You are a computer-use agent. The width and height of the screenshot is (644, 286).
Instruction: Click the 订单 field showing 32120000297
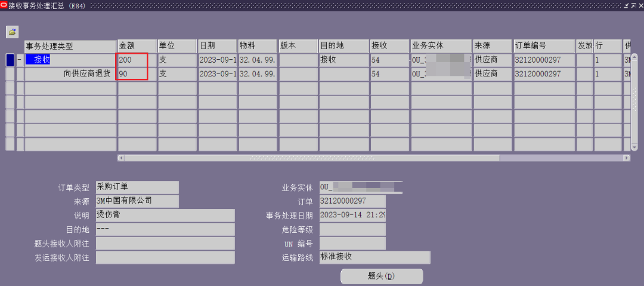point(352,201)
